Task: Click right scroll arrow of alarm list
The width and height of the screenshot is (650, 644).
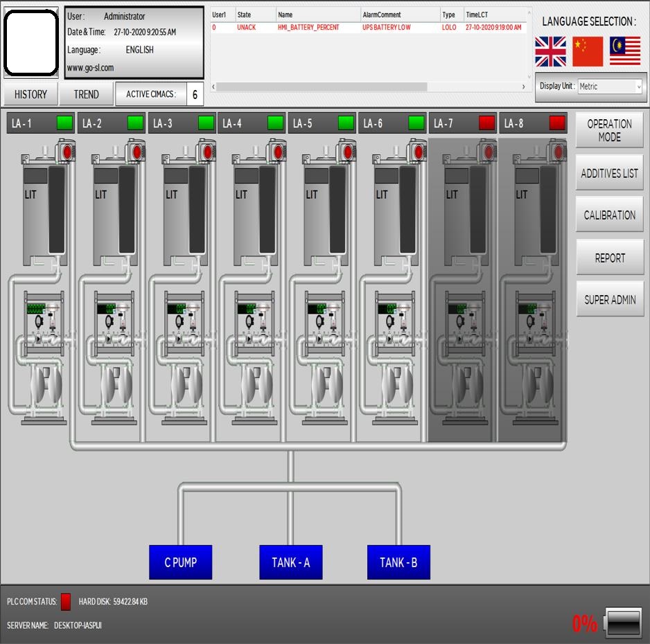Action: pos(523,87)
